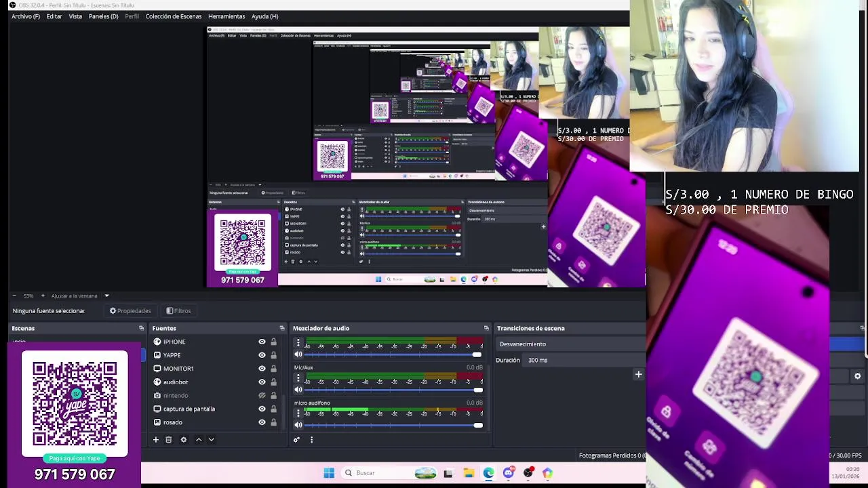868x488 pixels.
Task: Open the Desvanecimiento transition dropdown
Action: tap(570, 344)
